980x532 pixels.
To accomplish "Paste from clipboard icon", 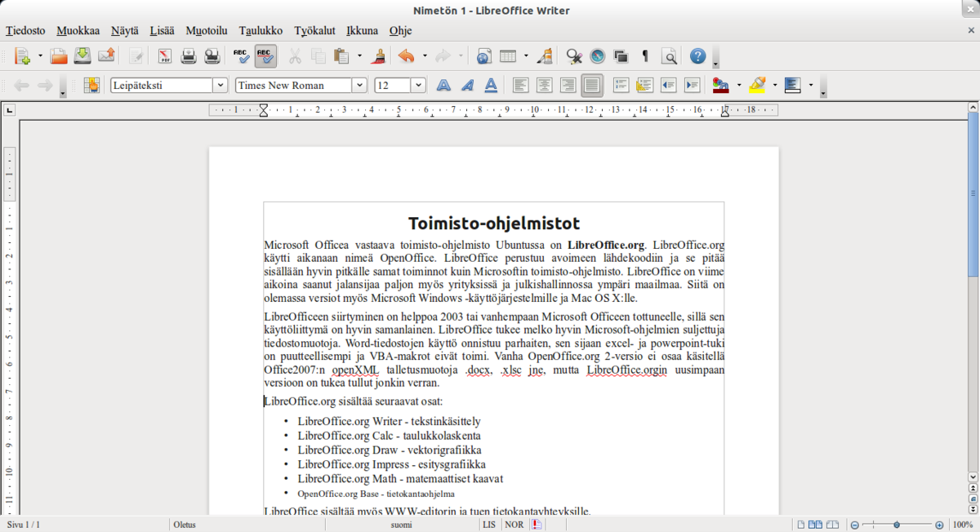I will tap(341, 56).
